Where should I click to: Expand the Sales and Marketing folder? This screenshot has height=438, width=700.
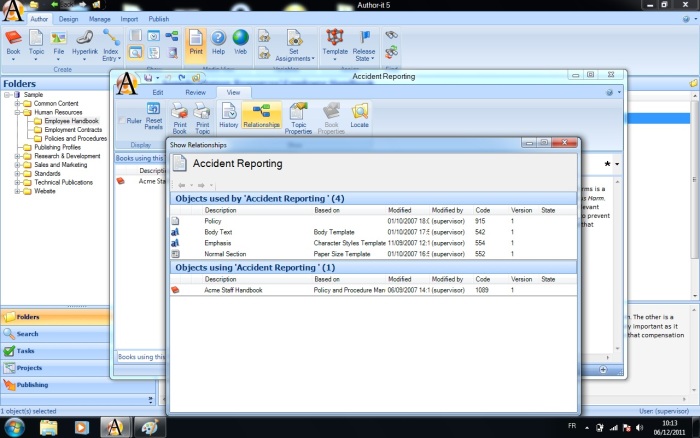pyautogui.click(x=17, y=165)
